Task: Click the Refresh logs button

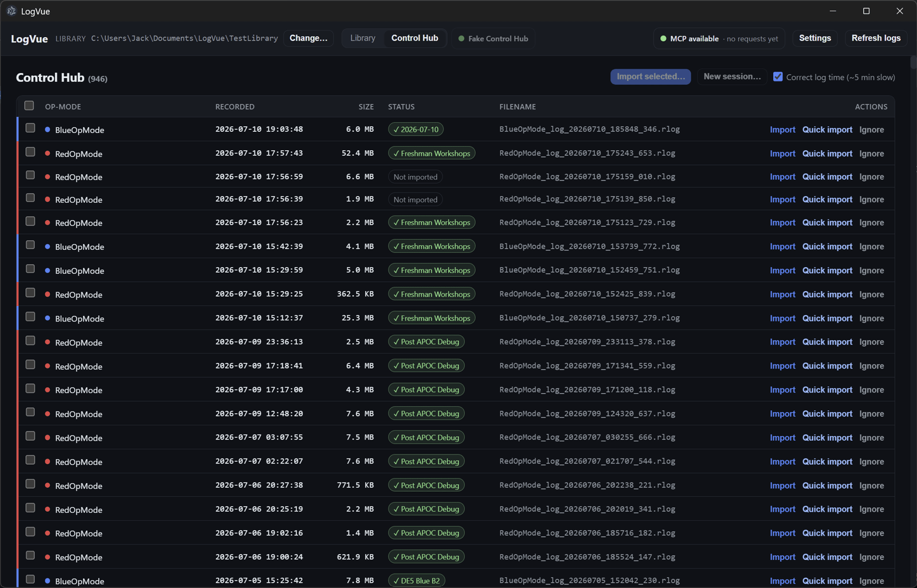Action: pyautogui.click(x=876, y=38)
